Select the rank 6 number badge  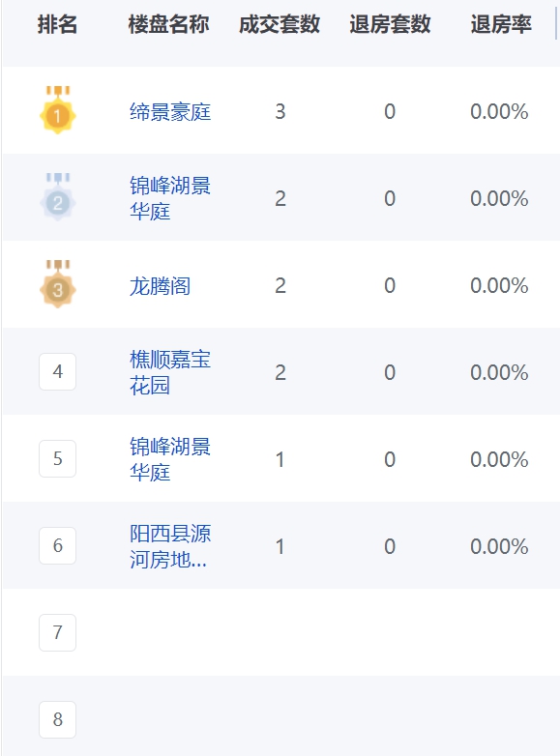pyautogui.click(x=58, y=545)
